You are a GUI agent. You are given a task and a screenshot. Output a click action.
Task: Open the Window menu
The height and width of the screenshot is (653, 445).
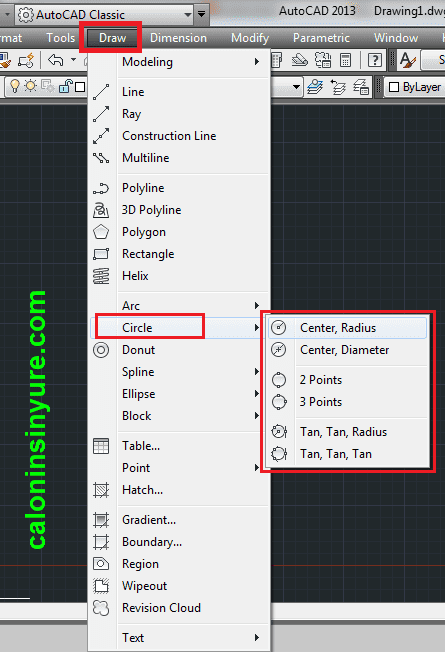click(395, 38)
